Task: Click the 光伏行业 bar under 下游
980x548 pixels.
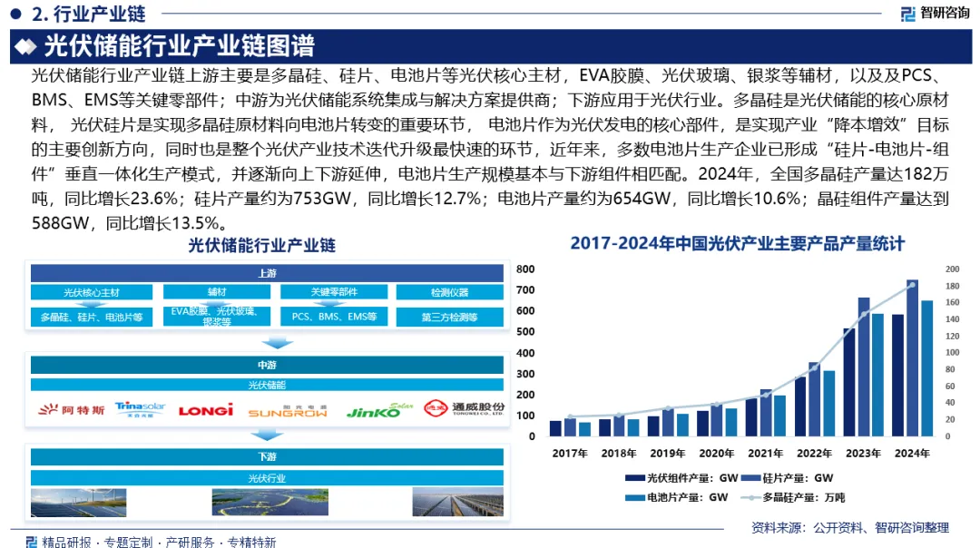Action: [267, 478]
